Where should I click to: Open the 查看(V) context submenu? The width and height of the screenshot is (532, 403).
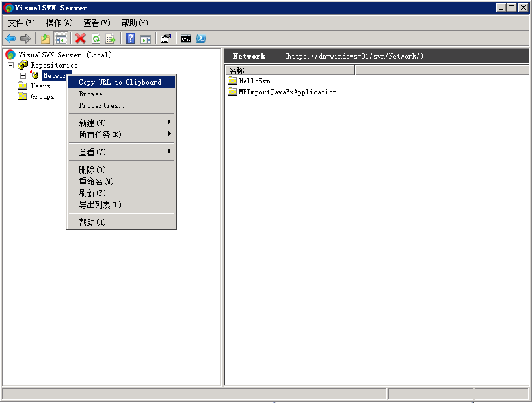[122, 152]
